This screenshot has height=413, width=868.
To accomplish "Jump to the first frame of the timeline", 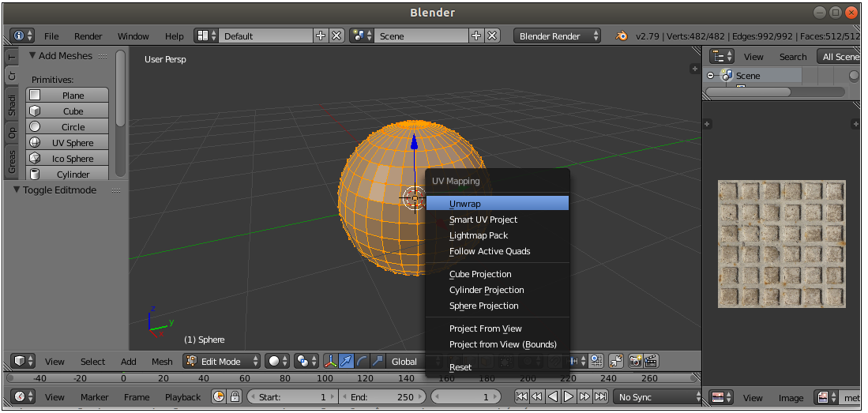I will (521, 397).
